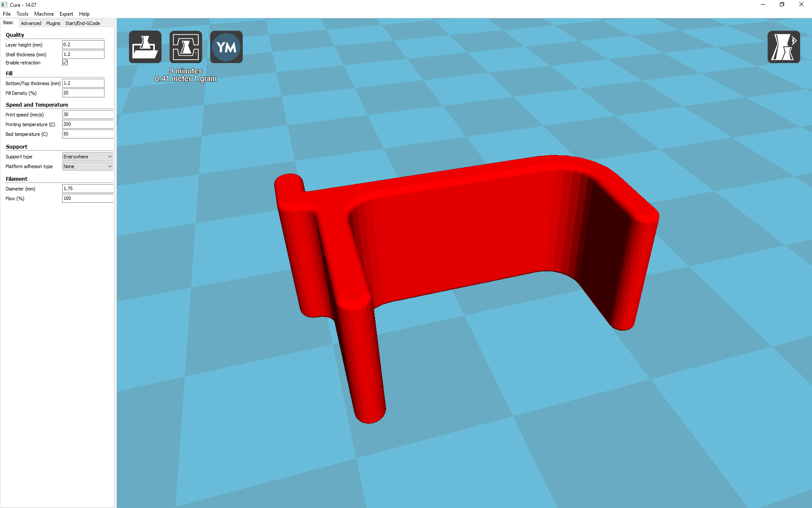
Task: Click the Flow percentage input field
Action: coord(88,198)
